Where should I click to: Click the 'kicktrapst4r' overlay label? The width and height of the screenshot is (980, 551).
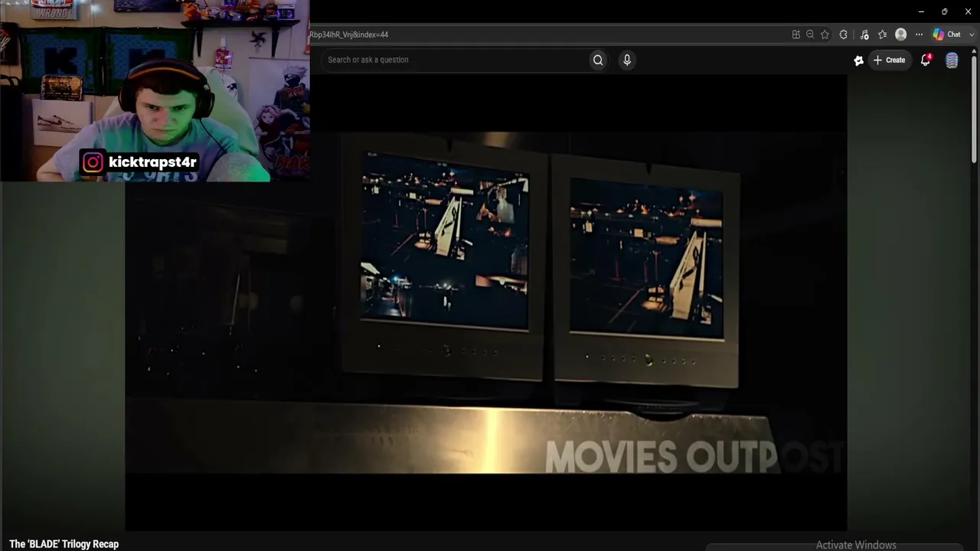tap(152, 162)
